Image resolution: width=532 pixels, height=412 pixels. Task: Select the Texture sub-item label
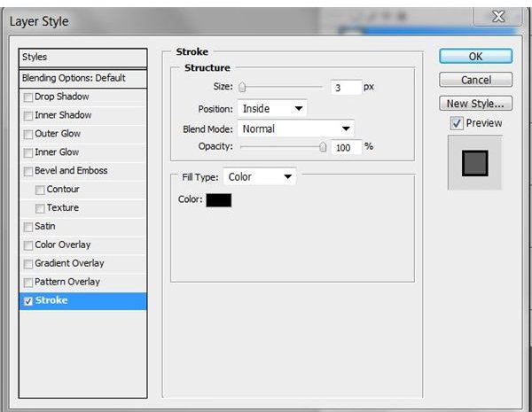(63, 207)
